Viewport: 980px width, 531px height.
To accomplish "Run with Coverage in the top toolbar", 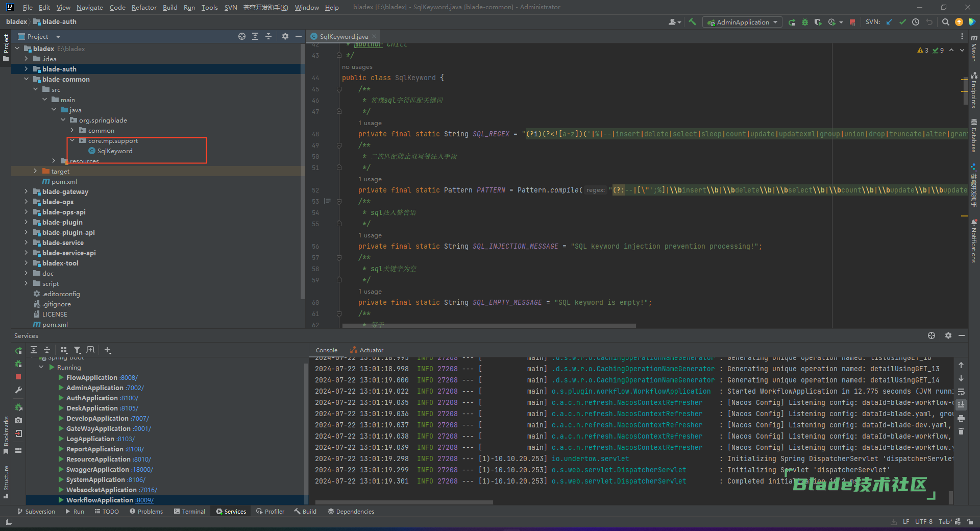I will click(x=818, y=22).
